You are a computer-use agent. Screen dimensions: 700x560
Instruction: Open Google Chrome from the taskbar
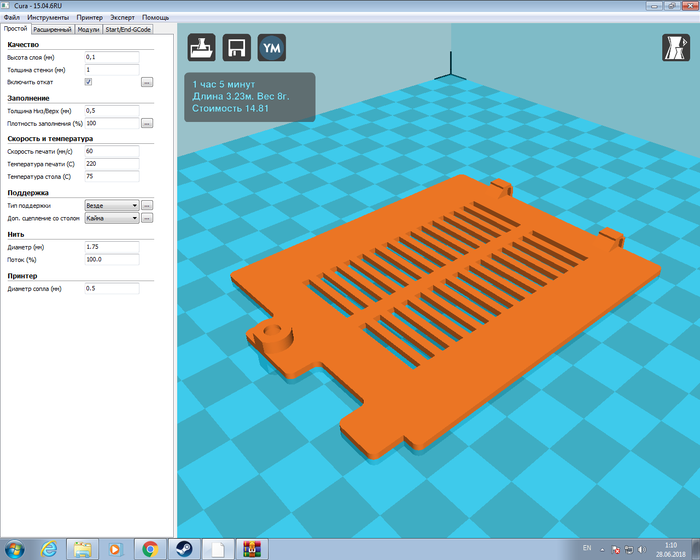tap(150, 548)
